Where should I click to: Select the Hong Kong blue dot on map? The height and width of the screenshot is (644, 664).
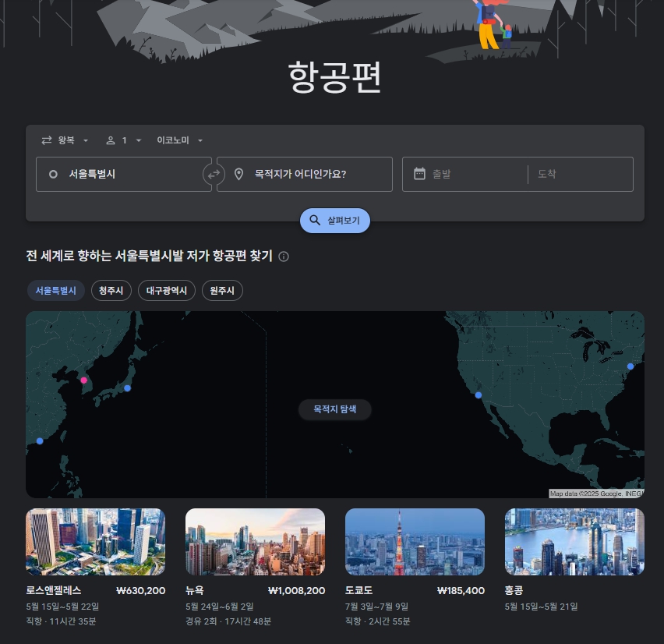40,441
